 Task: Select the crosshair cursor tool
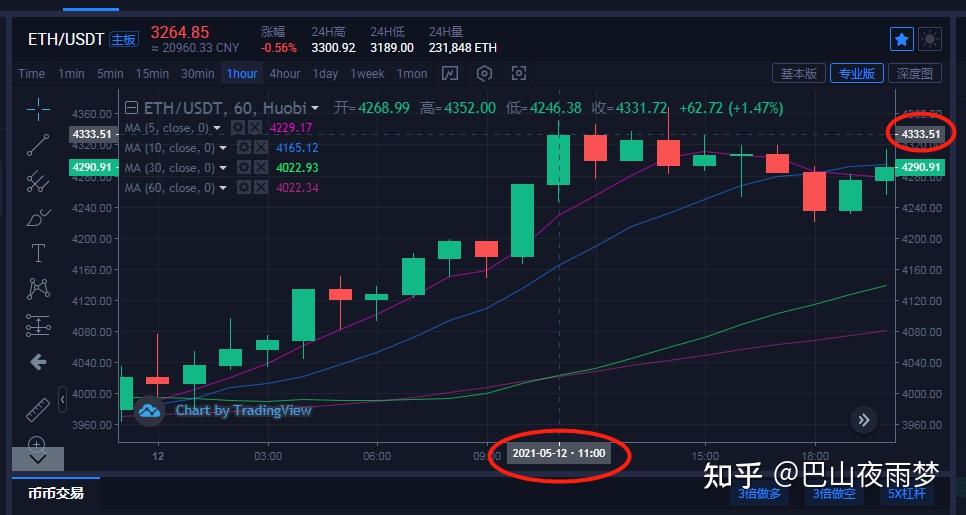(38, 109)
